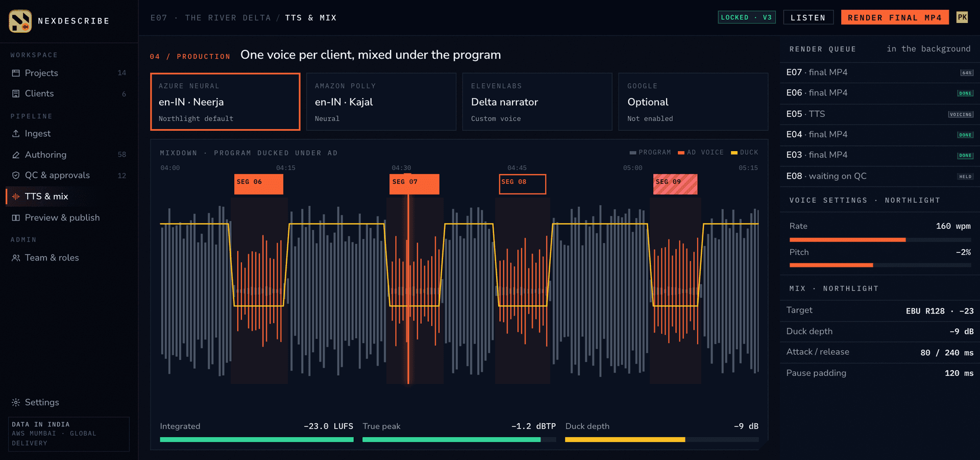Click the Duck depth meter bar
Viewport: 980px width, 460px height.
(x=662, y=440)
